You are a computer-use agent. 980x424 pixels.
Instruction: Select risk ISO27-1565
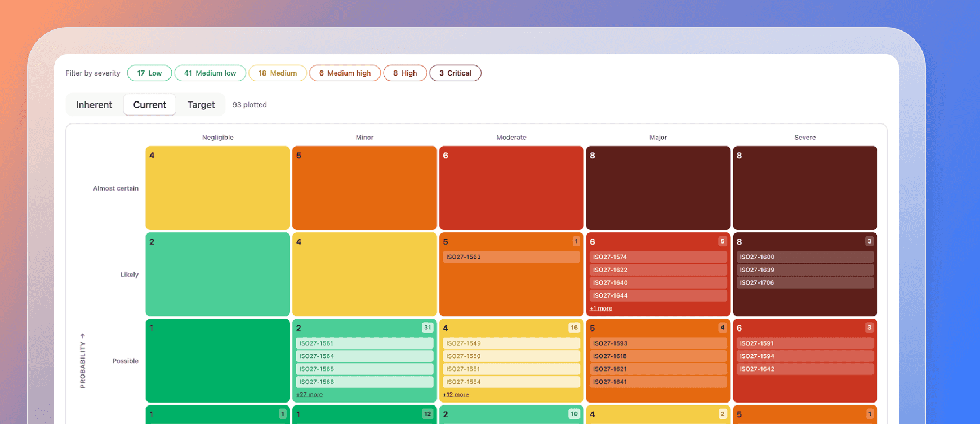(x=364, y=369)
